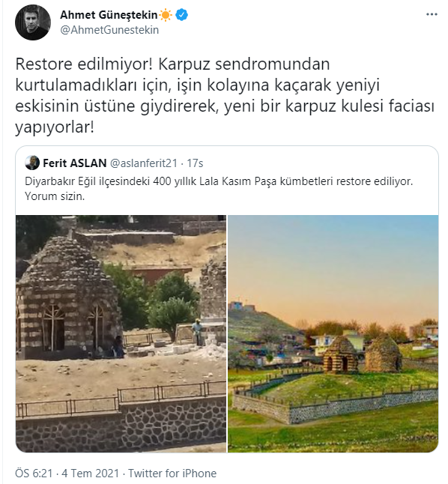Screen dimensions: 448x484
Task: Click the blue verified badge icon
Action: tap(181, 15)
